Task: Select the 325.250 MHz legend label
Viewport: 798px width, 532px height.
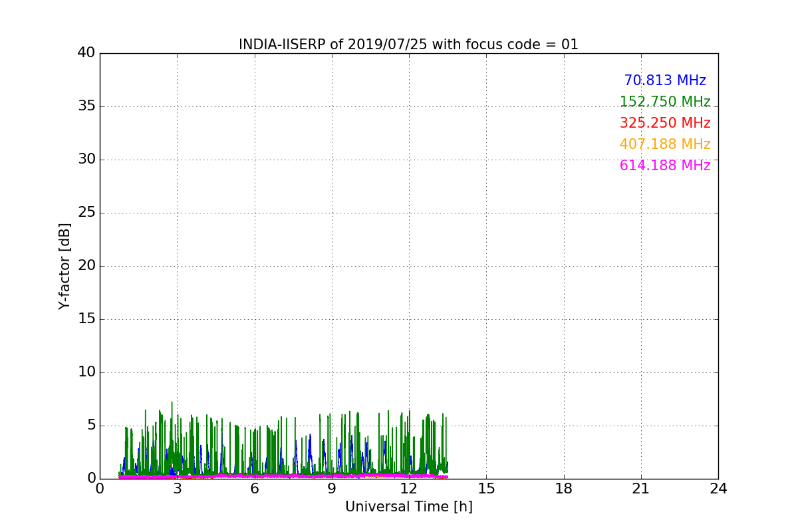Action: coord(665,123)
